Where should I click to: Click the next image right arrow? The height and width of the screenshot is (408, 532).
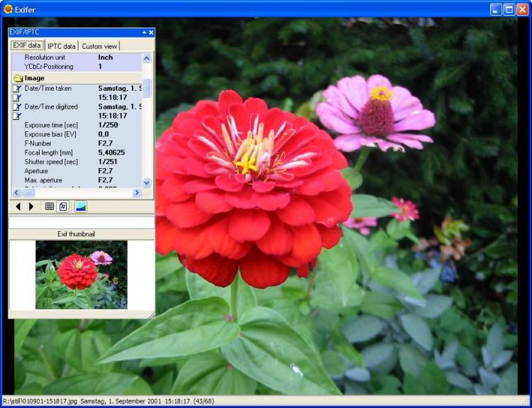[31, 206]
